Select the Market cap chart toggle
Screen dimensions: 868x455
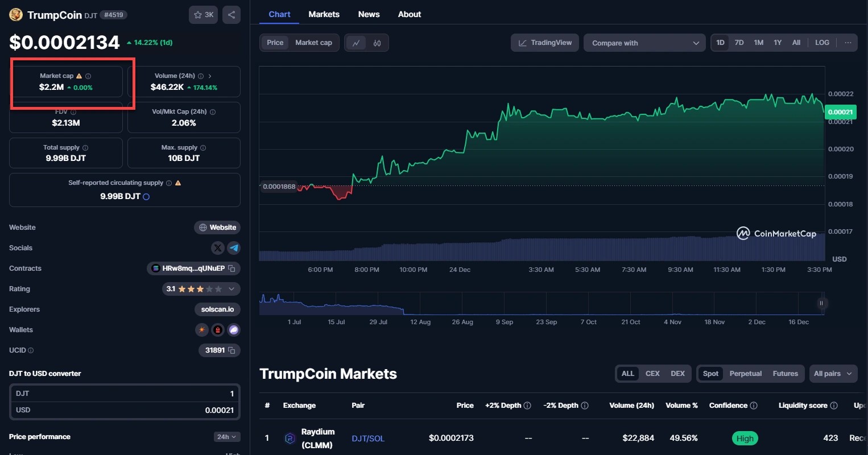[x=313, y=43]
